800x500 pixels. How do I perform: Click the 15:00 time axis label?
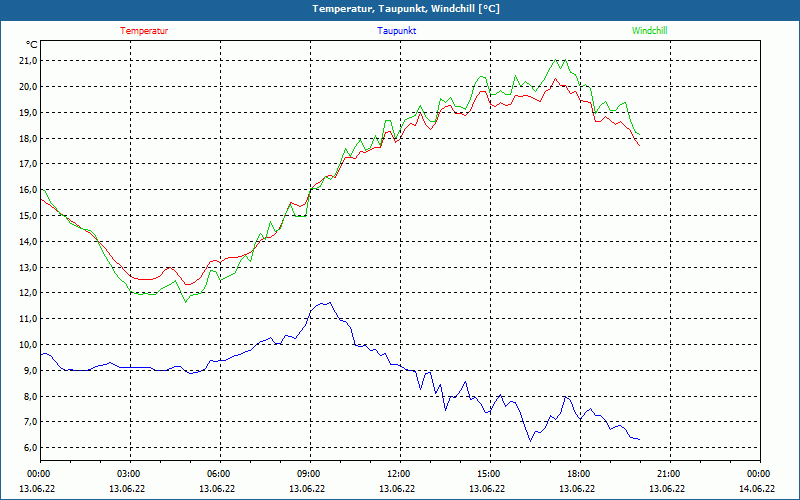[488, 474]
